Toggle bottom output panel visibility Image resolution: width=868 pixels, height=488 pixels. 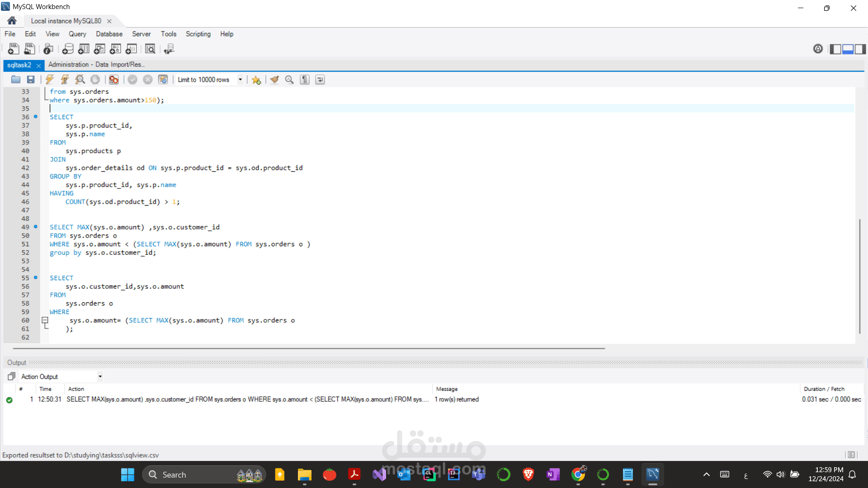848,49
